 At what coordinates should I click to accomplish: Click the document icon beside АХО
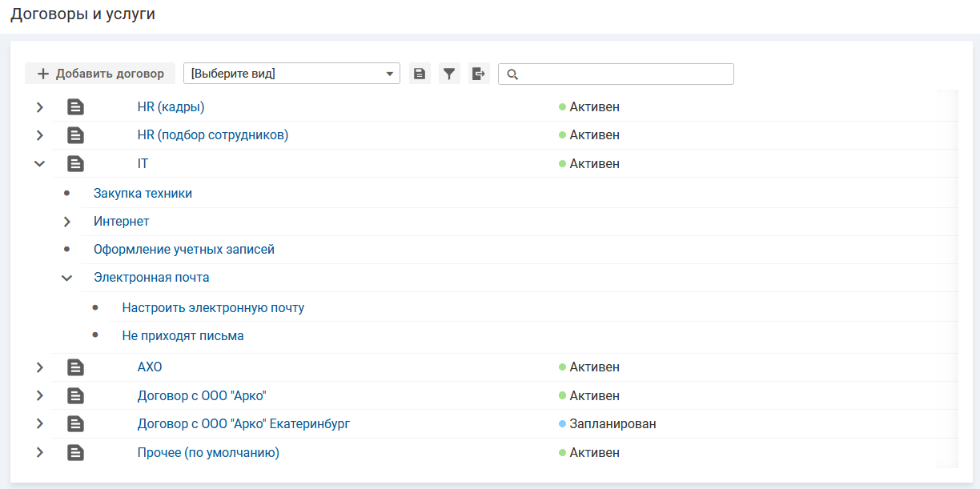[x=75, y=367]
